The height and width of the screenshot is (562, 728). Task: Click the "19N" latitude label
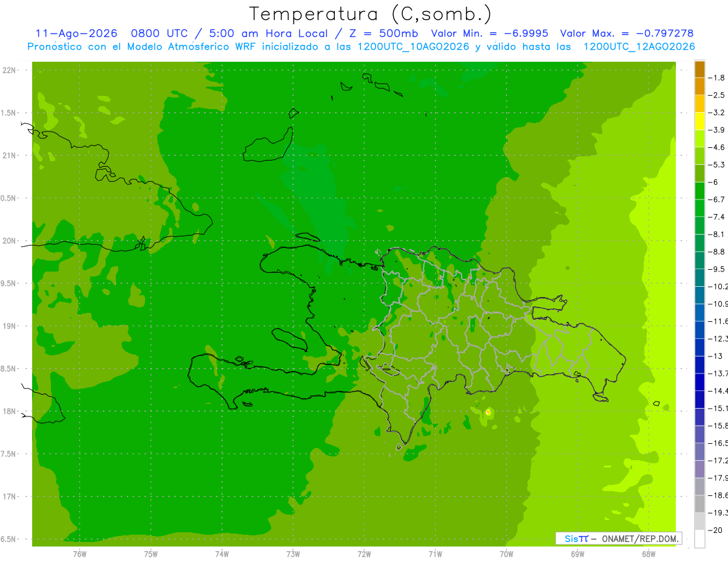pyautogui.click(x=9, y=326)
